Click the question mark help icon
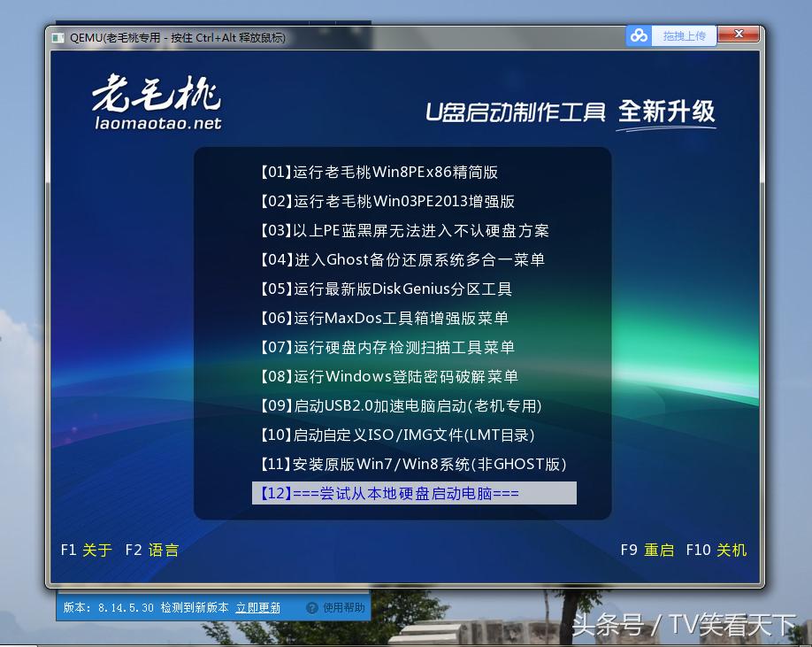Image resolution: width=812 pixels, height=647 pixels. 310,608
